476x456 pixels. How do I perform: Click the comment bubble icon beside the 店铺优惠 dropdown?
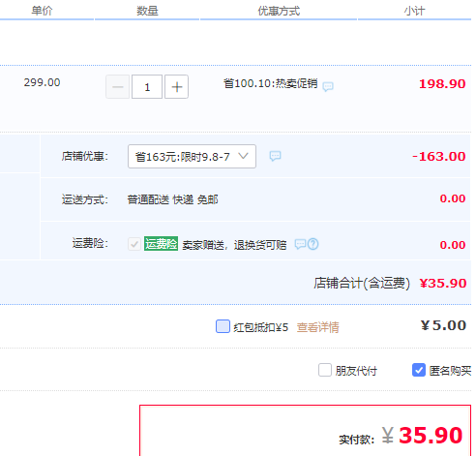(275, 156)
